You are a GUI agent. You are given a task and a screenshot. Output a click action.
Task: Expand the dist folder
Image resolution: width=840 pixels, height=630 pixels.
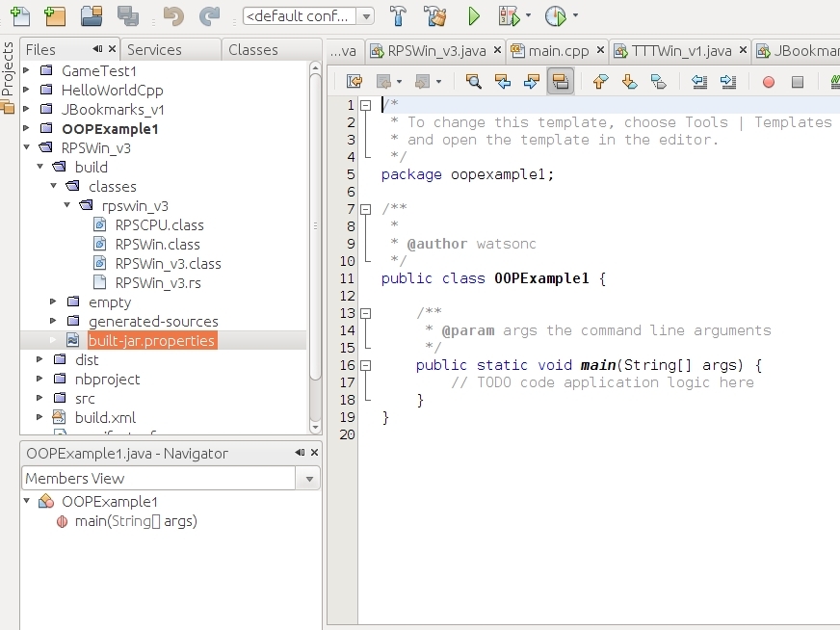39,359
